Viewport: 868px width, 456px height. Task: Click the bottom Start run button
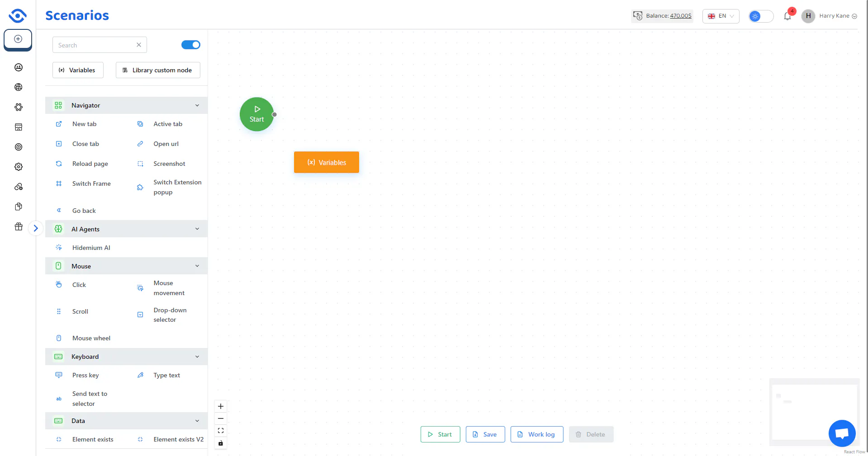click(440, 434)
